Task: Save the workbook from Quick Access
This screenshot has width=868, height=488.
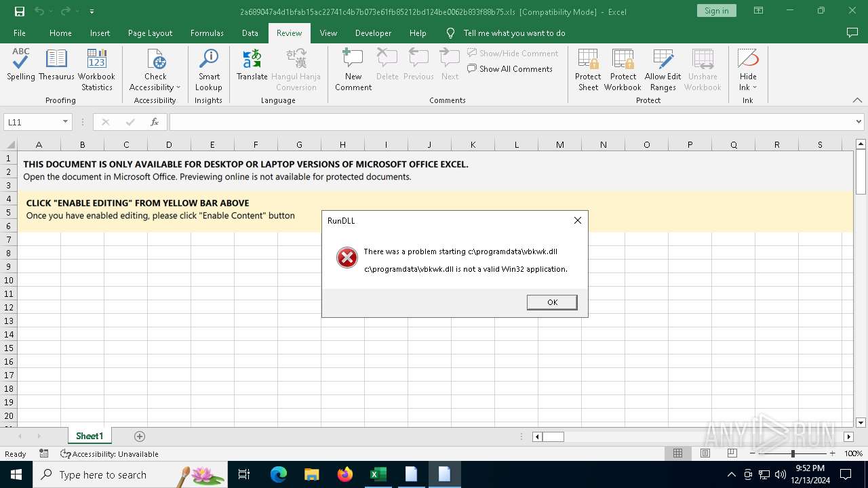Action: (x=19, y=12)
